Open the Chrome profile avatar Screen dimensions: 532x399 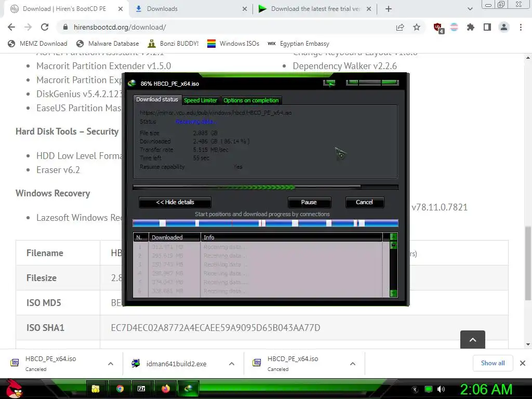[504, 27]
